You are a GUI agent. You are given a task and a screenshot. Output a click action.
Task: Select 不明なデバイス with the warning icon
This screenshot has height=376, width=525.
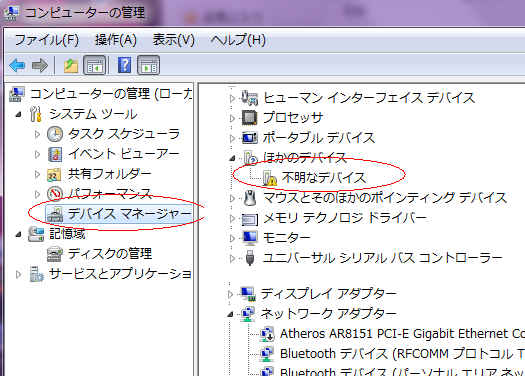(x=323, y=177)
